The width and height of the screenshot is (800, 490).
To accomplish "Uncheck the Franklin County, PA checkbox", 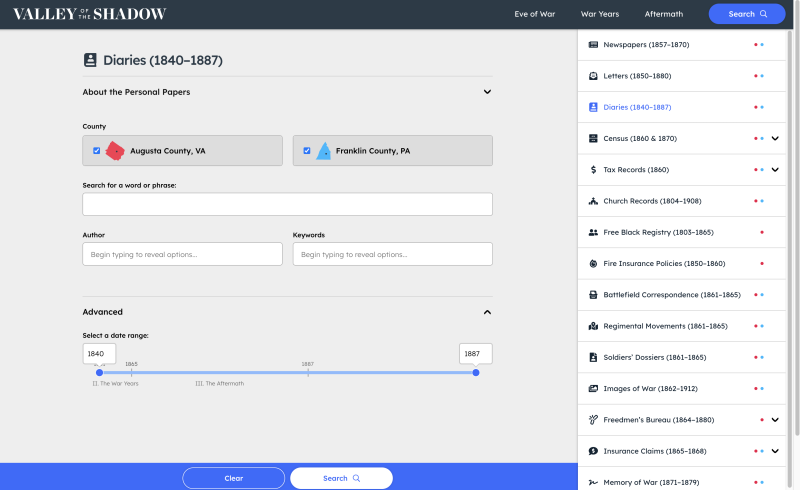I will click(307, 151).
